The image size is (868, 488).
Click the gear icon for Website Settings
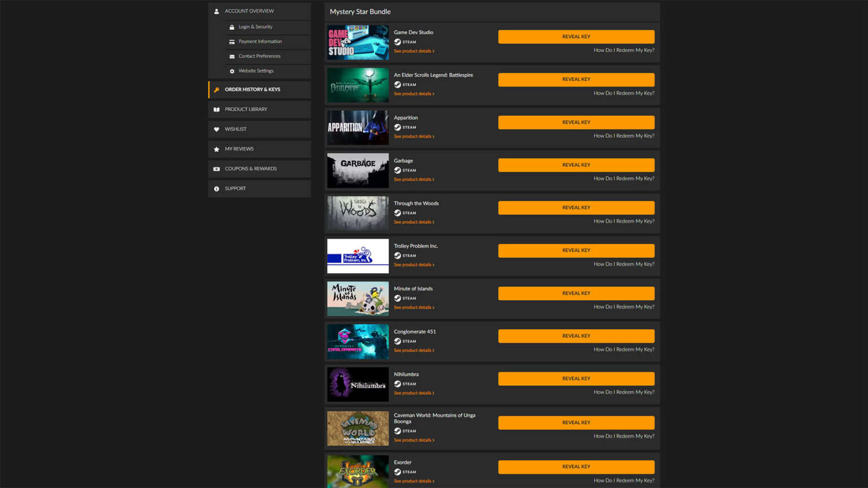coord(232,71)
